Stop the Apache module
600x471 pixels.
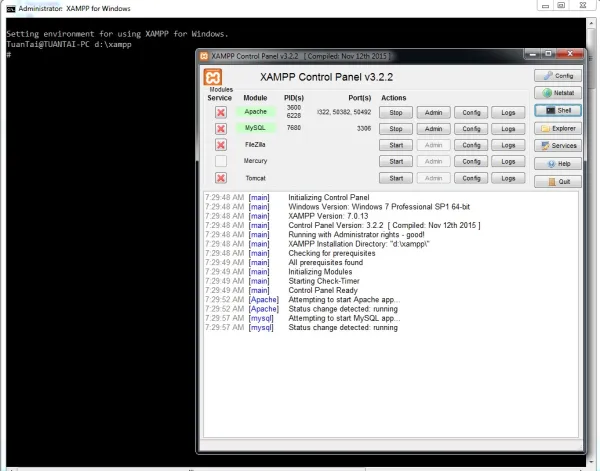(x=396, y=112)
